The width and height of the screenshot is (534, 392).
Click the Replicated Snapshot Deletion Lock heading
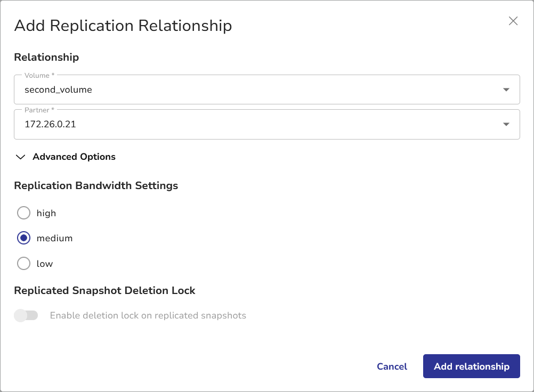click(104, 290)
